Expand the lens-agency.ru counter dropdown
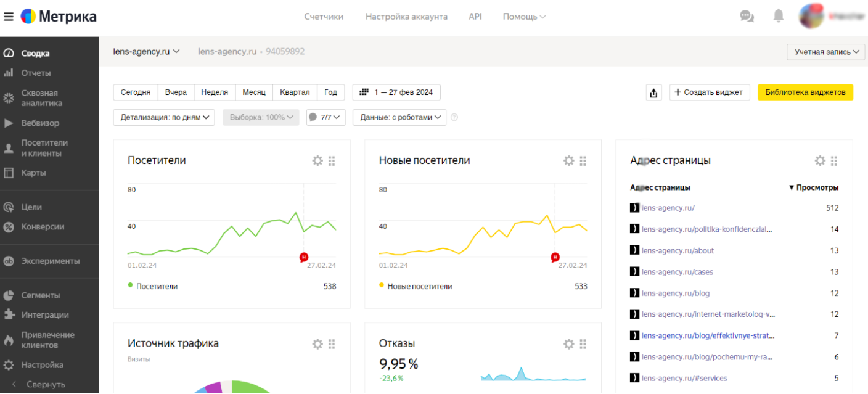The image size is (868, 394). point(146,52)
